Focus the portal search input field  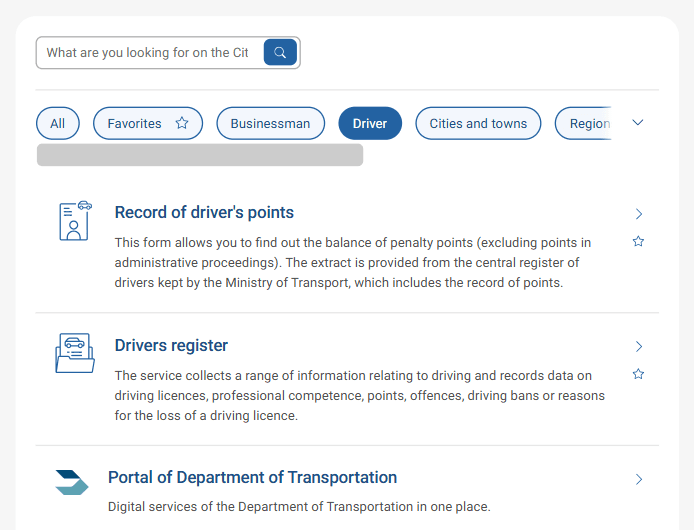tap(148, 53)
